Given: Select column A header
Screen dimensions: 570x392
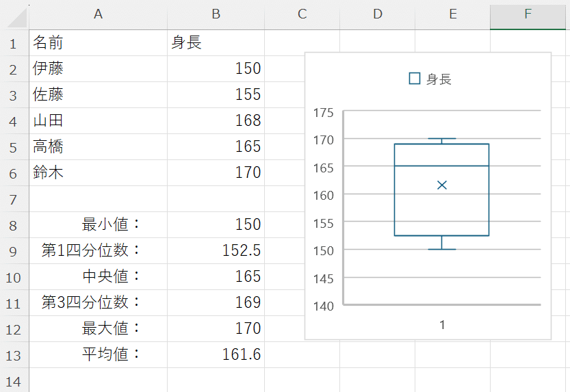Looking at the screenshot, I should (98, 14).
